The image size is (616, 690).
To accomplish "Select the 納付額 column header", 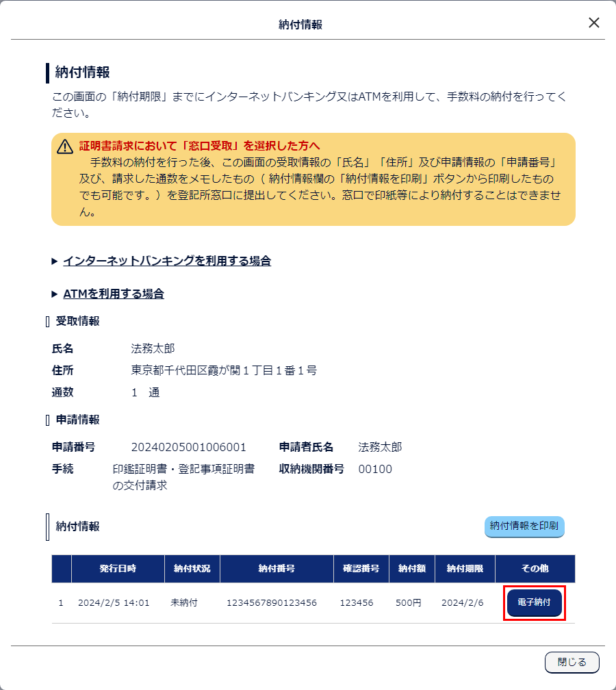I will point(412,569).
